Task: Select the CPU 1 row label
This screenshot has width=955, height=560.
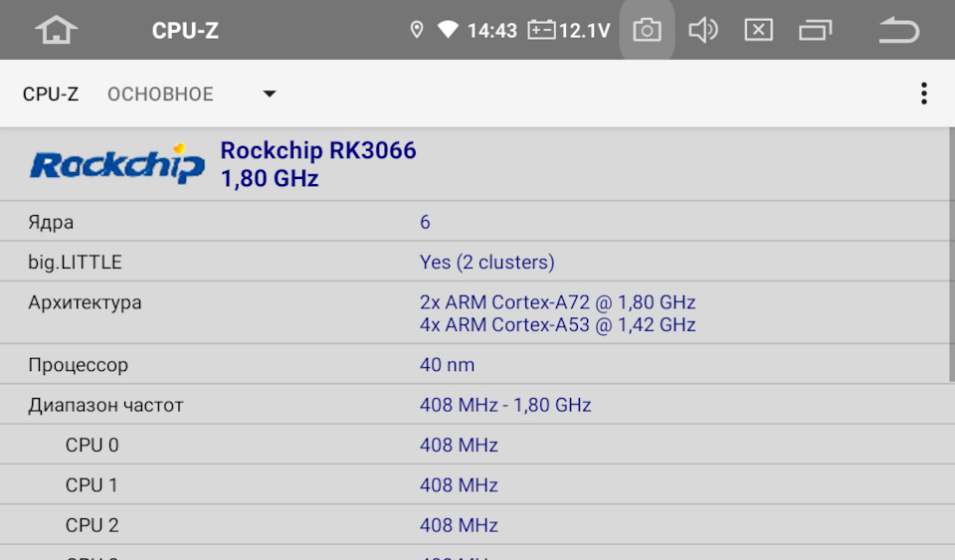Action: 92,485
